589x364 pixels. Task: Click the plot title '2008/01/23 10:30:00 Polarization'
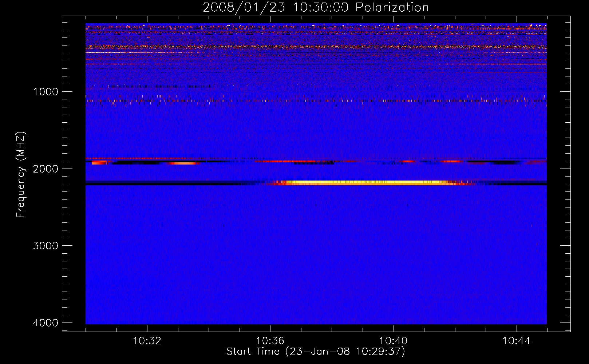click(316, 8)
